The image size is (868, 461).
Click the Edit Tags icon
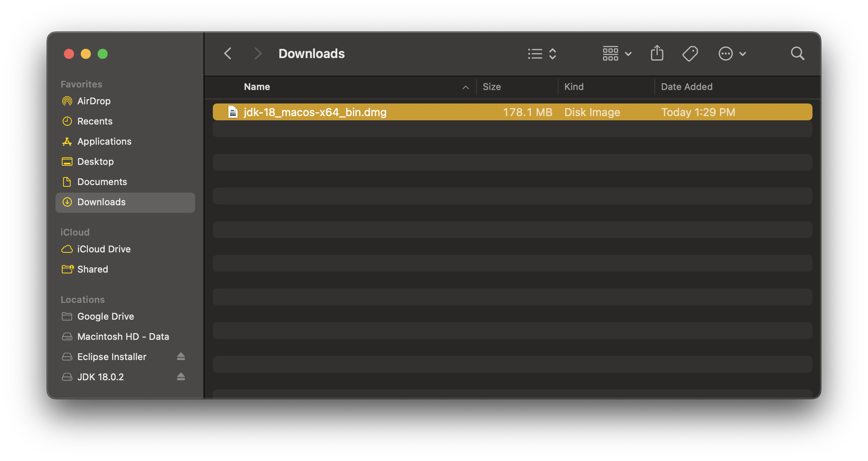[x=690, y=53]
